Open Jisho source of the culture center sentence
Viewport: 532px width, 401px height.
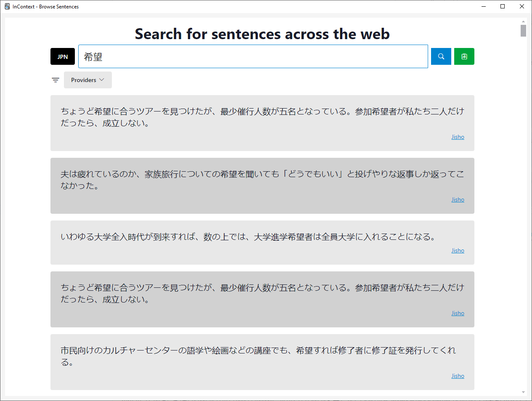tap(458, 375)
